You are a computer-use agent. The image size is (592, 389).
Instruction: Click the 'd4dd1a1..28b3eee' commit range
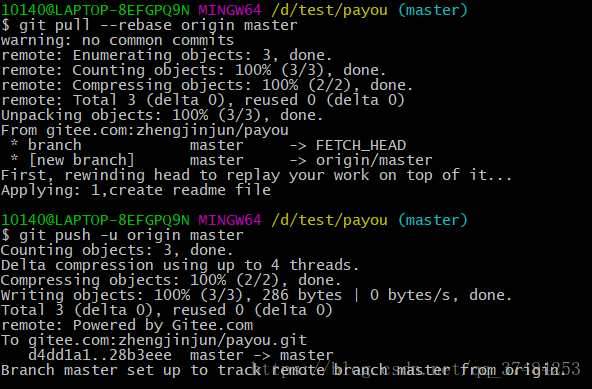pos(100,355)
